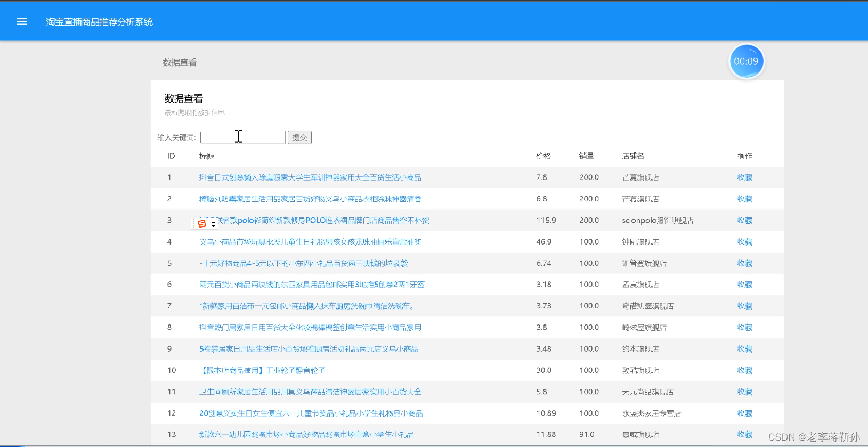Open row 10 link 限本店商品使用 工业轮子
868x447 pixels.
point(262,370)
